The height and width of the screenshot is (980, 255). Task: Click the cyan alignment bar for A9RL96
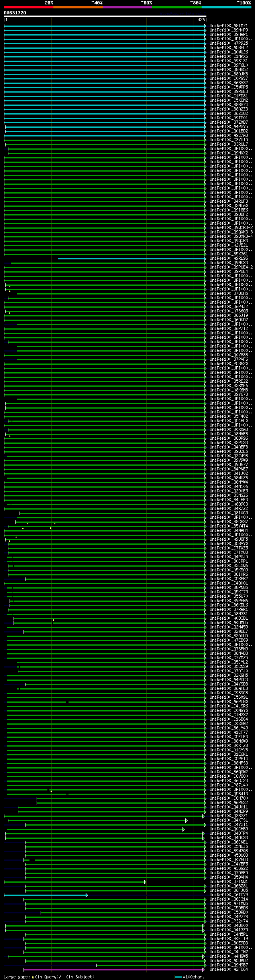pyautogui.click(x=132, y=259)
